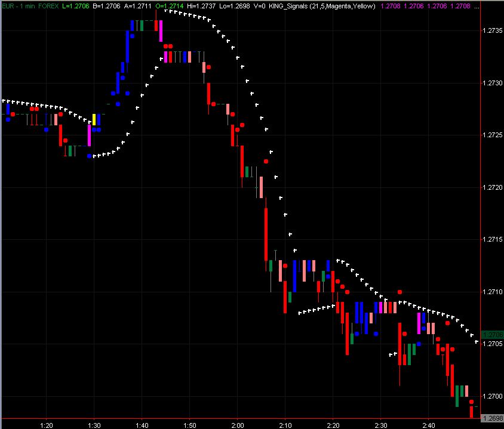
Task: Click the 2:00 time axis label
Action: click(x=238, y=425)
